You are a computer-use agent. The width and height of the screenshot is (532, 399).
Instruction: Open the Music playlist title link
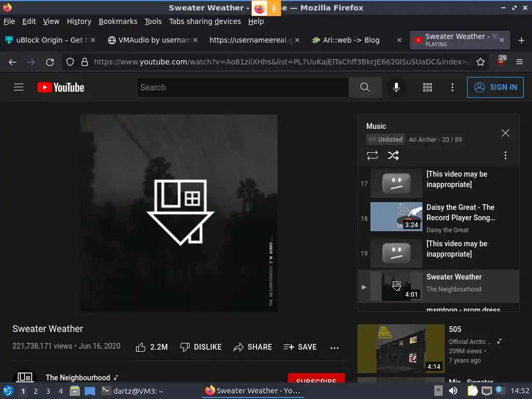click(x=376, y=126)
